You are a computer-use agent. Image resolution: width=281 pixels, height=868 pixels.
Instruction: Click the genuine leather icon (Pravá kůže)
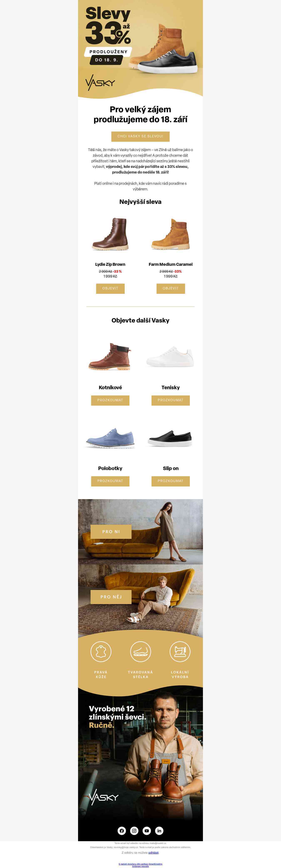click(x=101, y=651)
